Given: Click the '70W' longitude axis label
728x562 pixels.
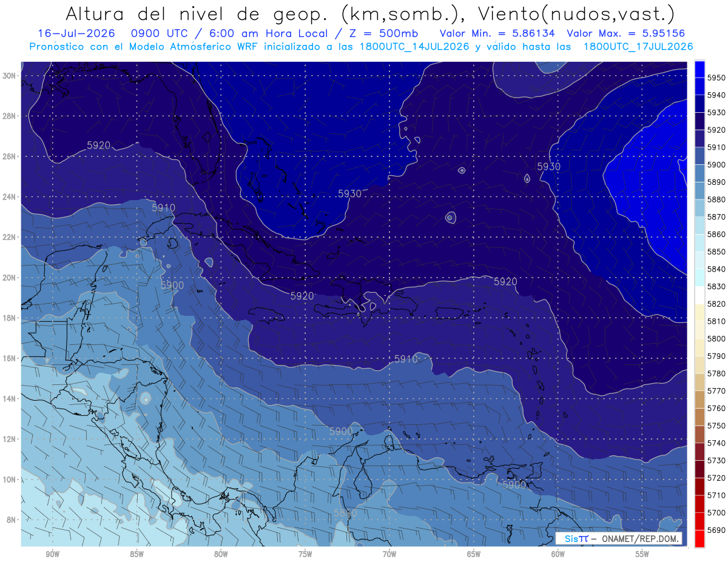Looking at the screenshot, I should point(389,554).
